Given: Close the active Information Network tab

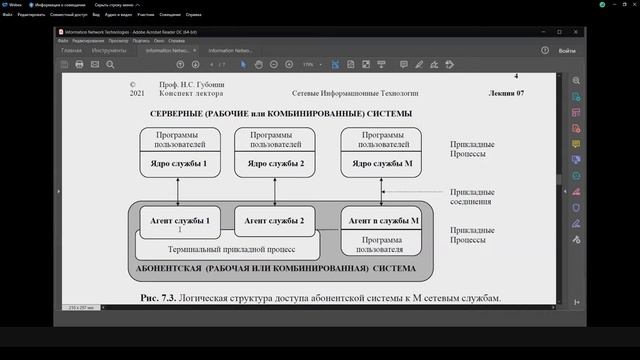Looking at the screenshot, I should pyautogui.click(x=195, y=51).
